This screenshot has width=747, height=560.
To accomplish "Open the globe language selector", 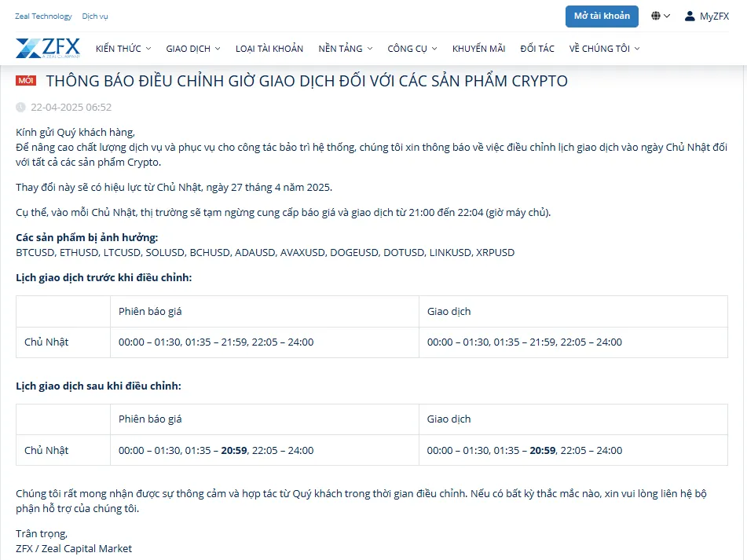I will click(x=661, y=16).
